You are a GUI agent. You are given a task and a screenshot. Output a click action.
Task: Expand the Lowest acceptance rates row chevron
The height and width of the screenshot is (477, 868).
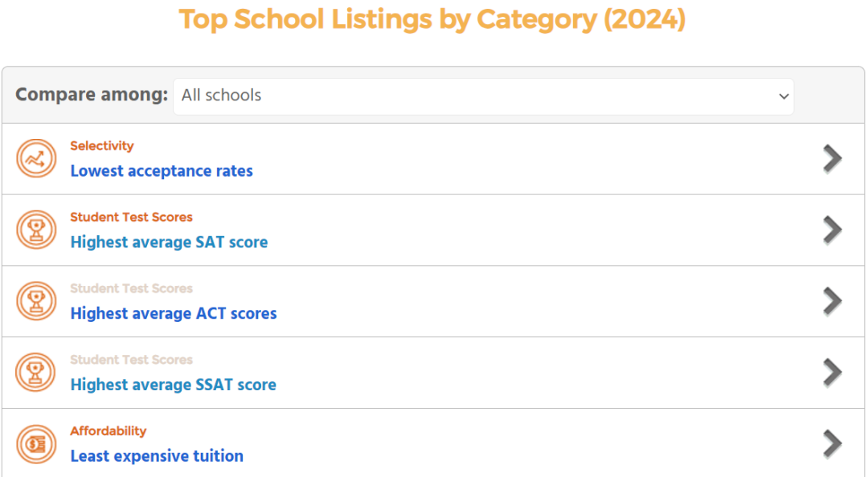click(x=832, y=159)
